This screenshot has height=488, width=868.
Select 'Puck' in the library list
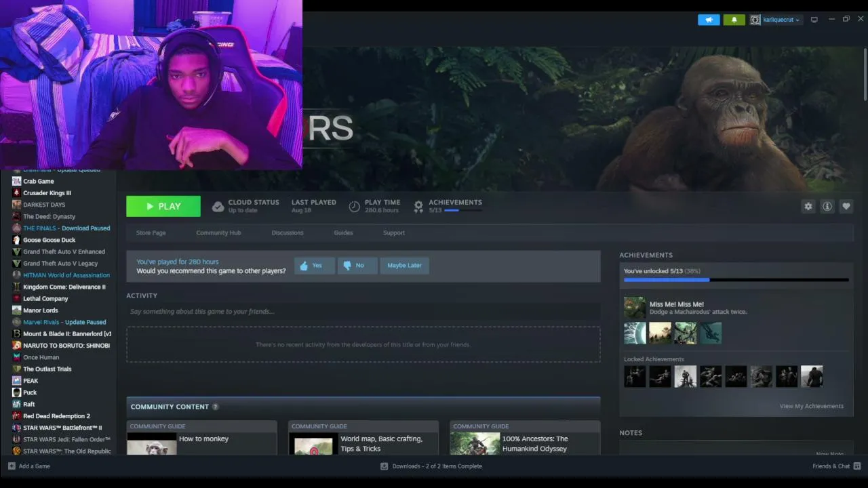tap(30, 392)
